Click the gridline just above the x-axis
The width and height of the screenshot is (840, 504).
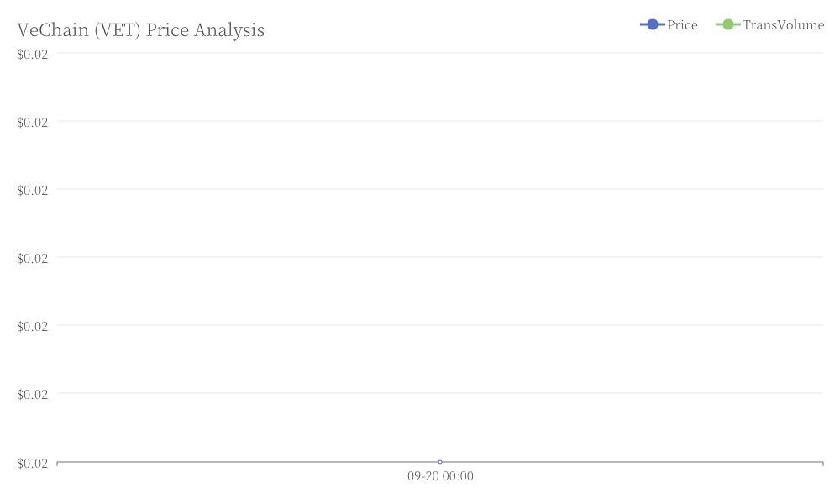click(440, 393)
